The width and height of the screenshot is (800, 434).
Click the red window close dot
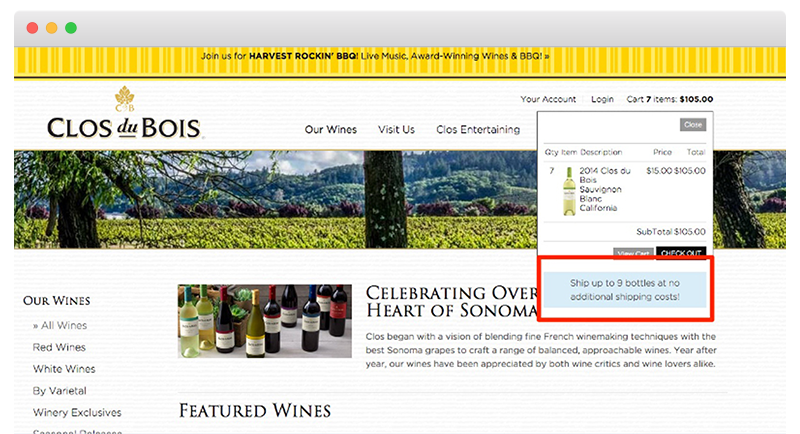(x=32, y=28)
